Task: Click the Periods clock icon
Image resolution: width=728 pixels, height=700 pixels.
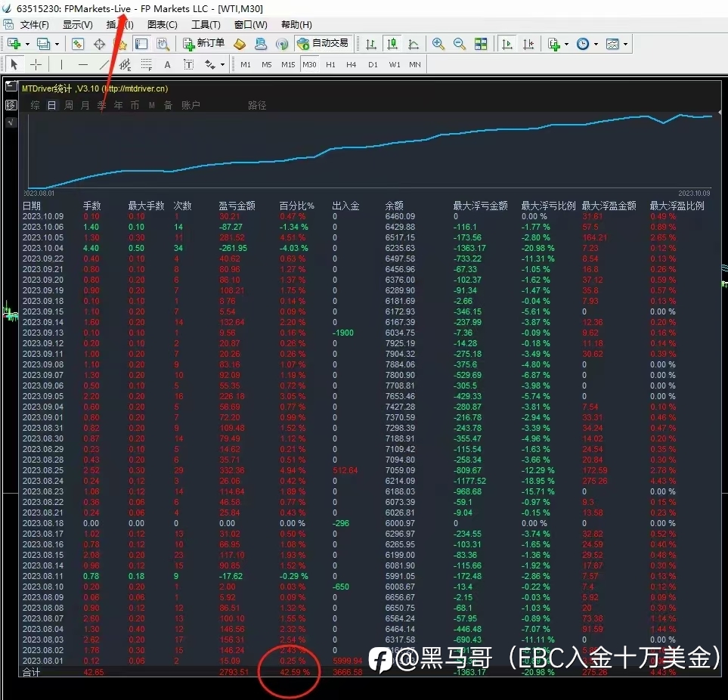Action: point(583,44)
